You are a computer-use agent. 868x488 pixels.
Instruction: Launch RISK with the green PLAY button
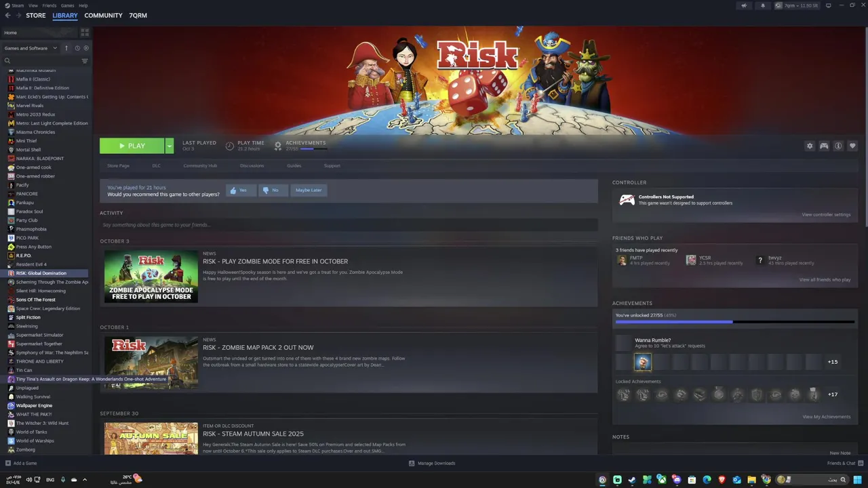(132, 146)
